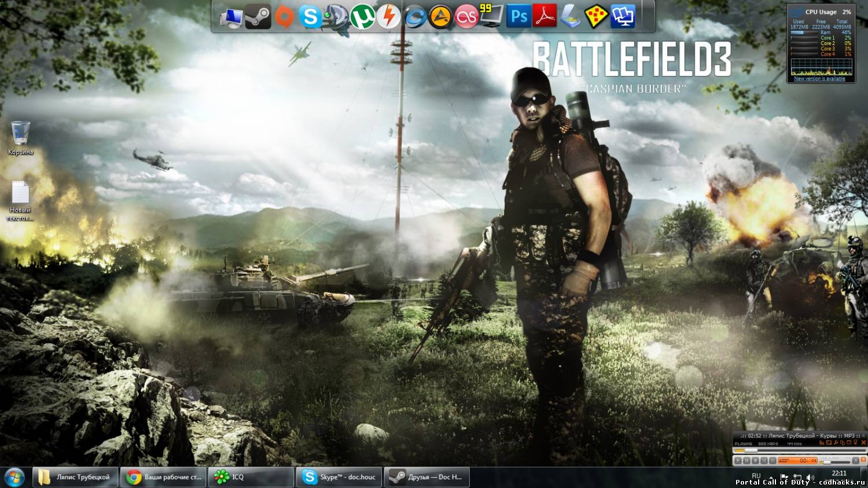Switch to Chrome Ваши рабочие ст... window
868x488 pixels.
[x=164, y=477]
